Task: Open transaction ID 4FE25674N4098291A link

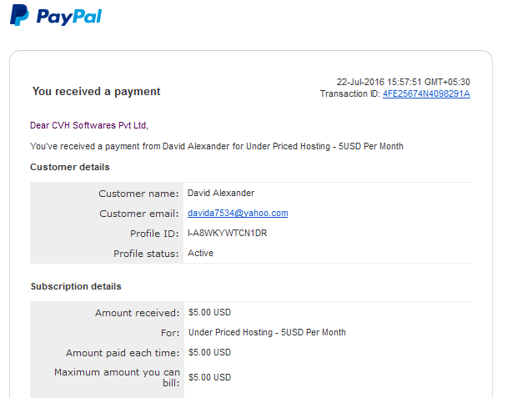Action: [426, 93]
